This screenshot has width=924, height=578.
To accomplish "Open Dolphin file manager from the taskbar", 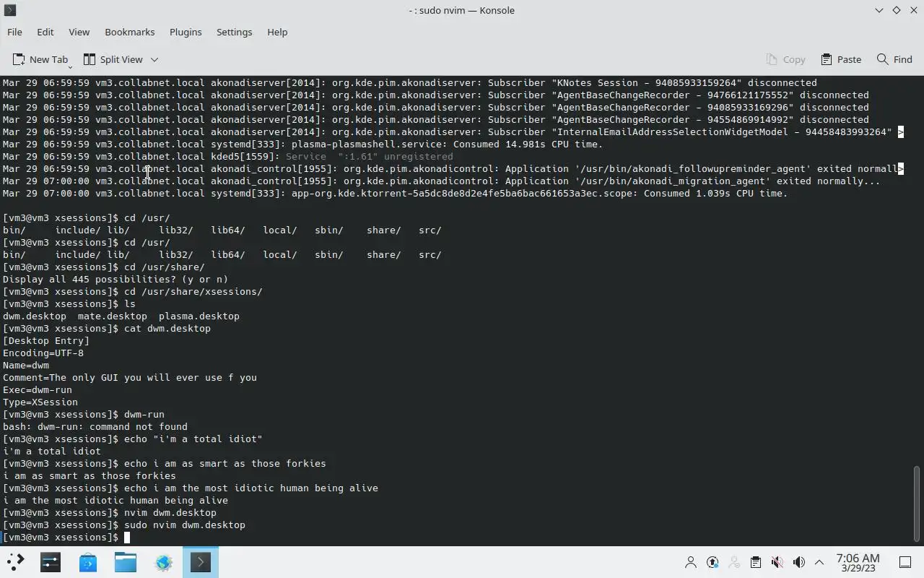I will coord(126,562).
